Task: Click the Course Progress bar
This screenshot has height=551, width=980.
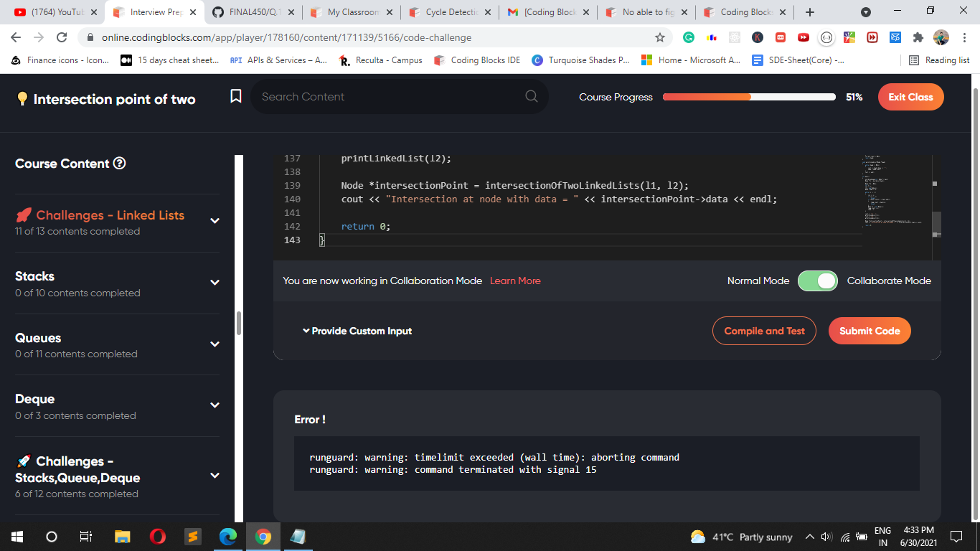Action: coord(749,97)
